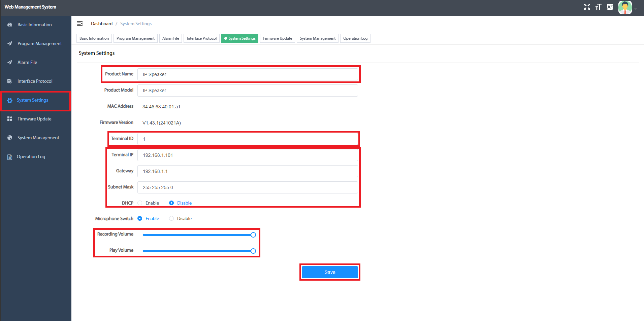Image resolution: width=644 pixels, height=321 pixels.
Task: Click the Save button
Action: (329, 272)
